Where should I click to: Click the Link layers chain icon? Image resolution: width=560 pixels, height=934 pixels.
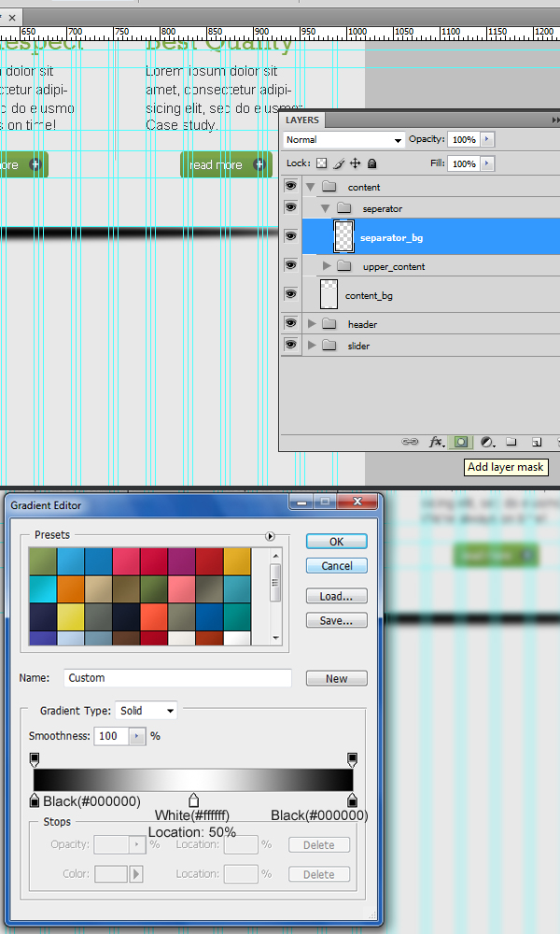(410, 442)
